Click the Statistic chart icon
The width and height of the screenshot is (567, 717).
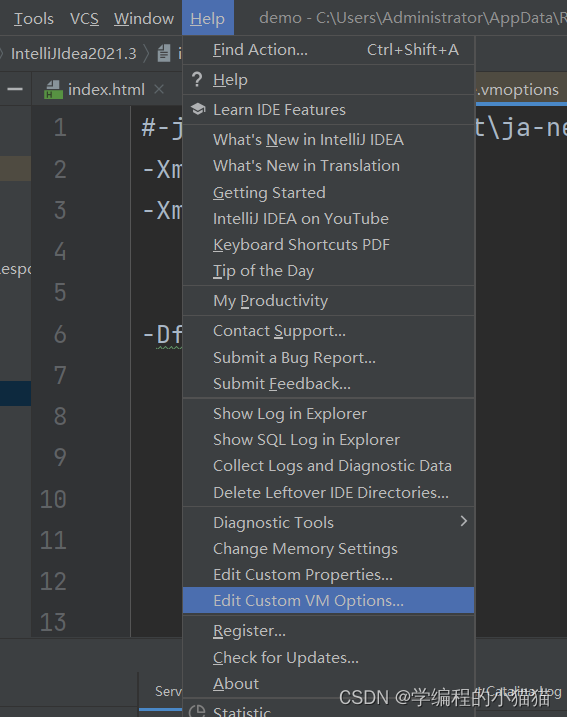point(197,711)
